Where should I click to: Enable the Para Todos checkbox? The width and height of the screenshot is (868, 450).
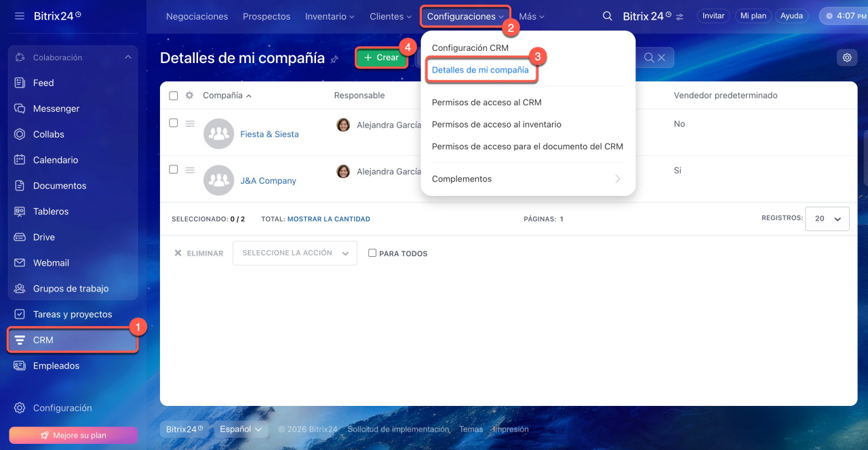[x=372, y=253]
